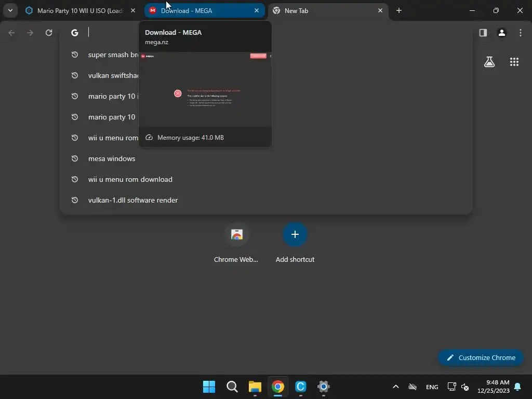Select suggestion 'wii u menu rom download'
This screenshot has width=532, height=399.
[266, 179]
